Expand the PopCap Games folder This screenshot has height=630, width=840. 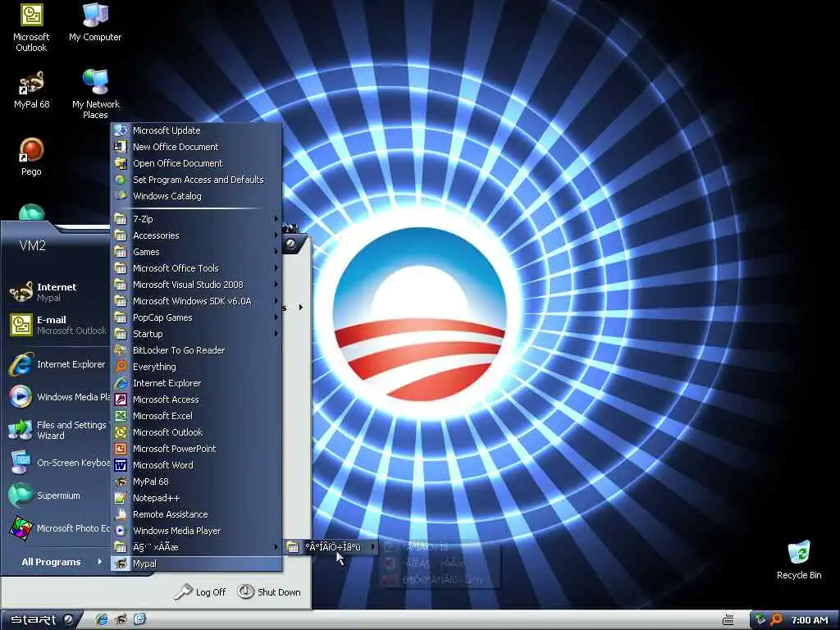click(196, 317)
